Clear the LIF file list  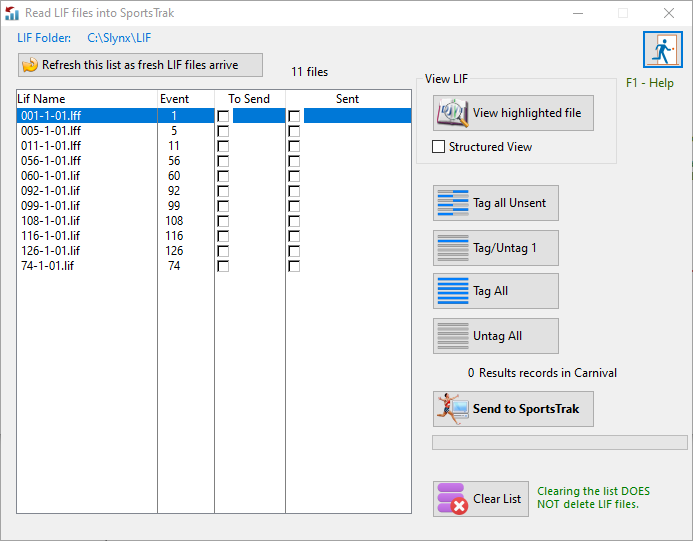(480, 499)
